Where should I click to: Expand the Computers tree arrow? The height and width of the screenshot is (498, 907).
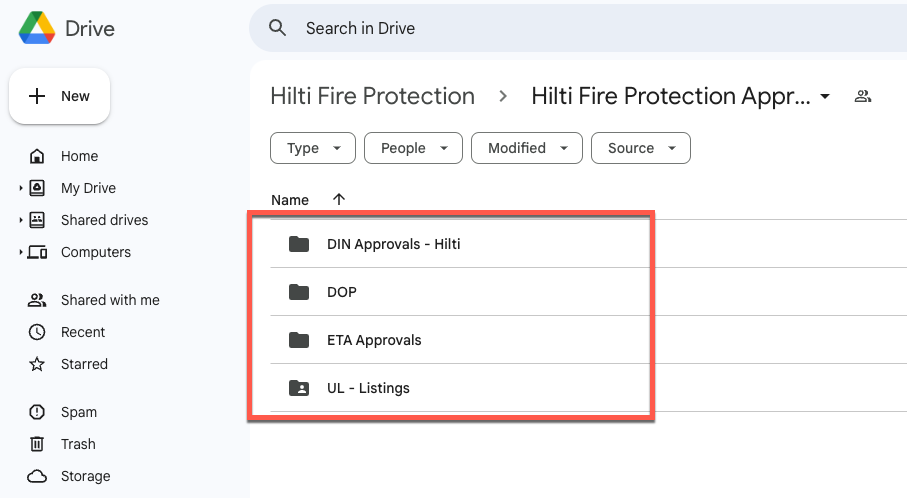click(x=21, y=252)
